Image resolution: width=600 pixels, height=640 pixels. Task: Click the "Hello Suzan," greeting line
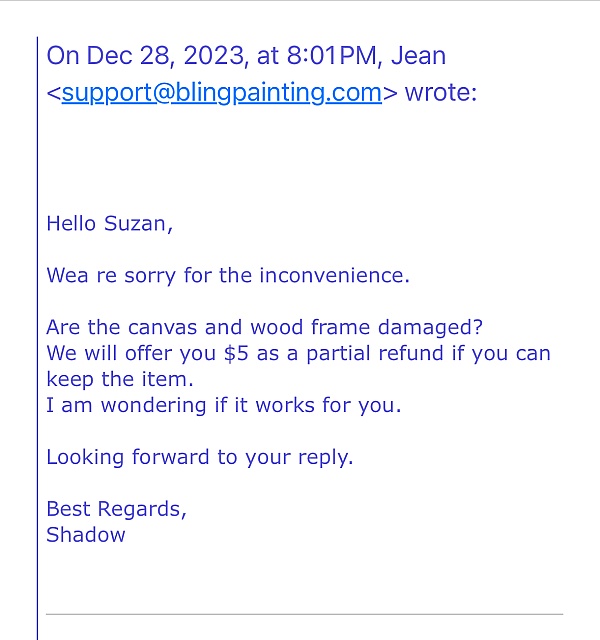pos(109,224)
